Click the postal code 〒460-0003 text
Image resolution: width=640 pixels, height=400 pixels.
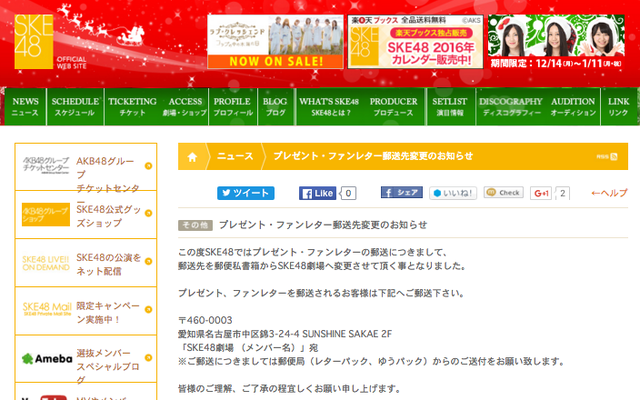(x=205, y=320)
